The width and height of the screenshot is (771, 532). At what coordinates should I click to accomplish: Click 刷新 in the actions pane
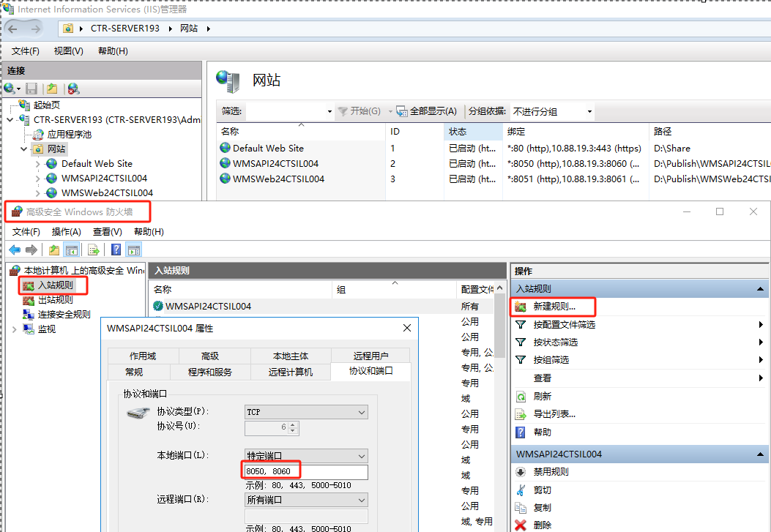coord(542,396)
